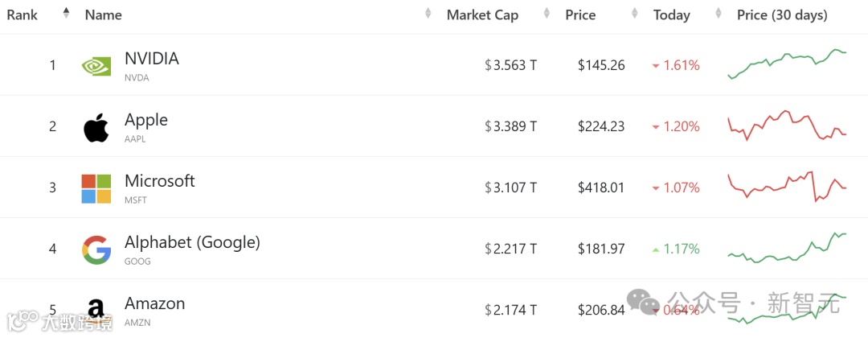Click the Apple logo icon

point(96,127)
